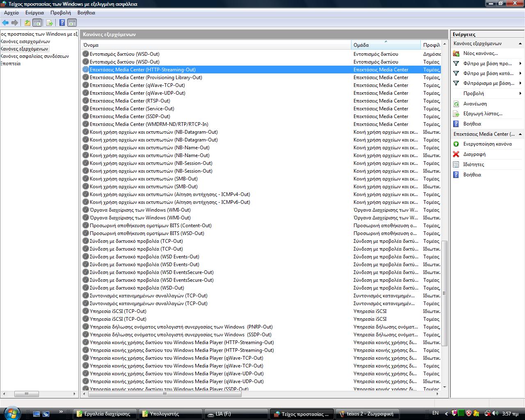This screenshot has width=525, height=420.
Task: Select Κανόνες ασφαλείας συνδέσεων in tree
Action: point(35,56)
